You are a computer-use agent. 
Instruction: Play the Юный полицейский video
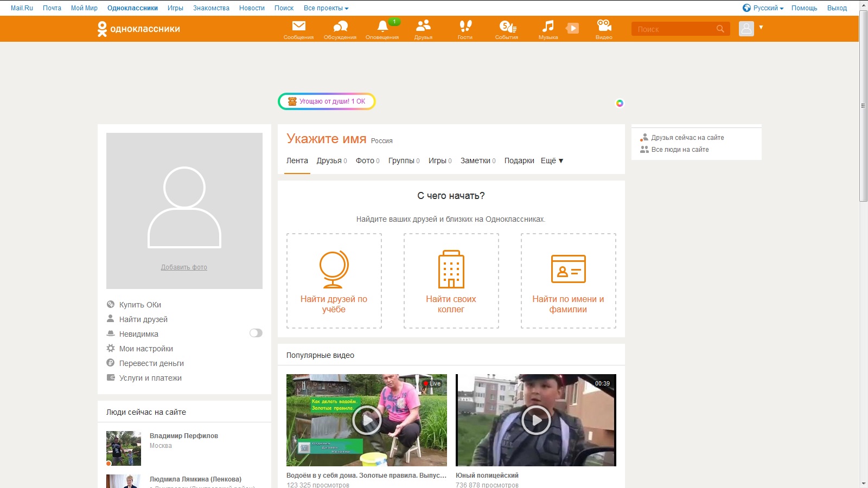click(x=536, y=420)
